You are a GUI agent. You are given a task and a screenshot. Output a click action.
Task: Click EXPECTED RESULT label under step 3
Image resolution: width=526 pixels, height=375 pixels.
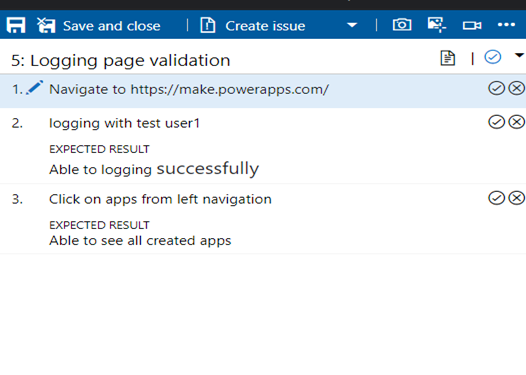tap(99, 225)
